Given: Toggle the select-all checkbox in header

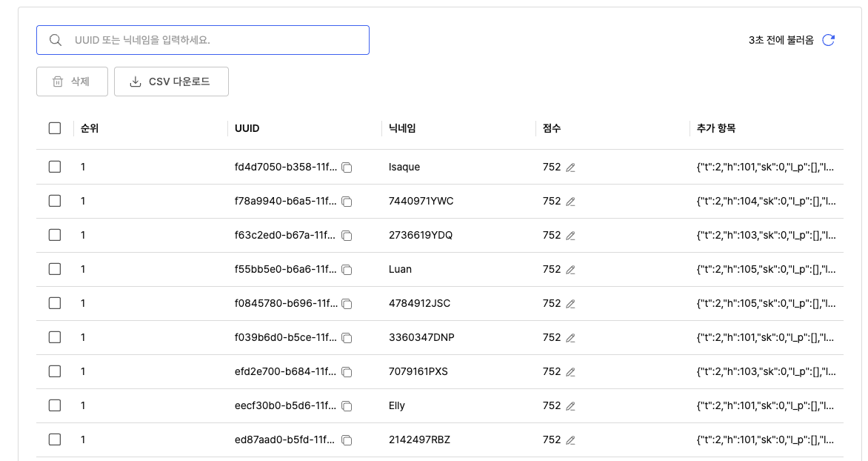Looking at the screenshot, I should click(x=55, y=128).
